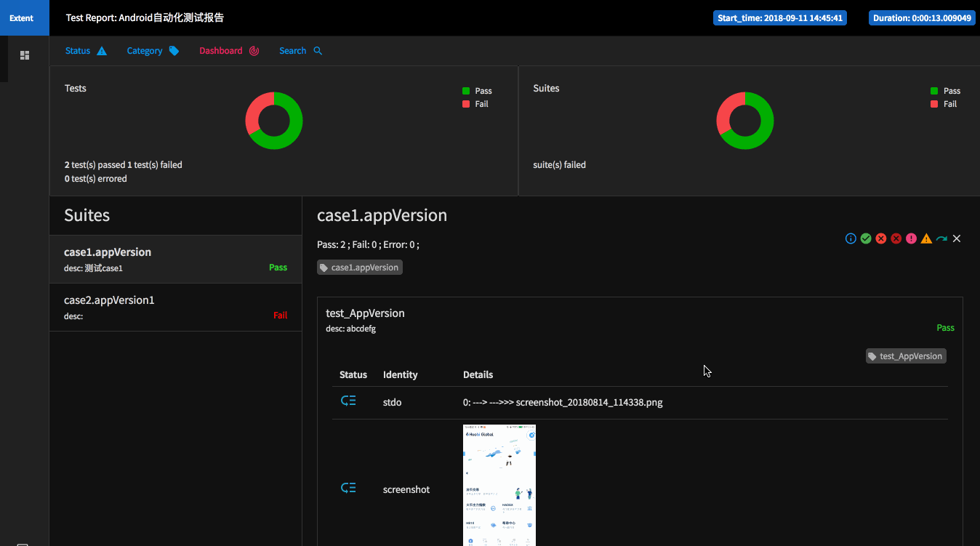Click the case1.appVersion category tag

point(359,267)
